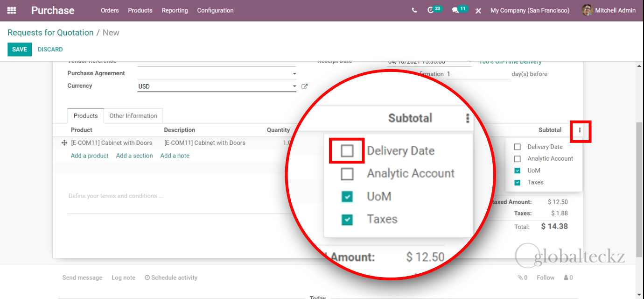Click the Subtotal column header in the table
The width and height of the screenshot is (644, 299).
pyautogui.click(x=550, y=130)
